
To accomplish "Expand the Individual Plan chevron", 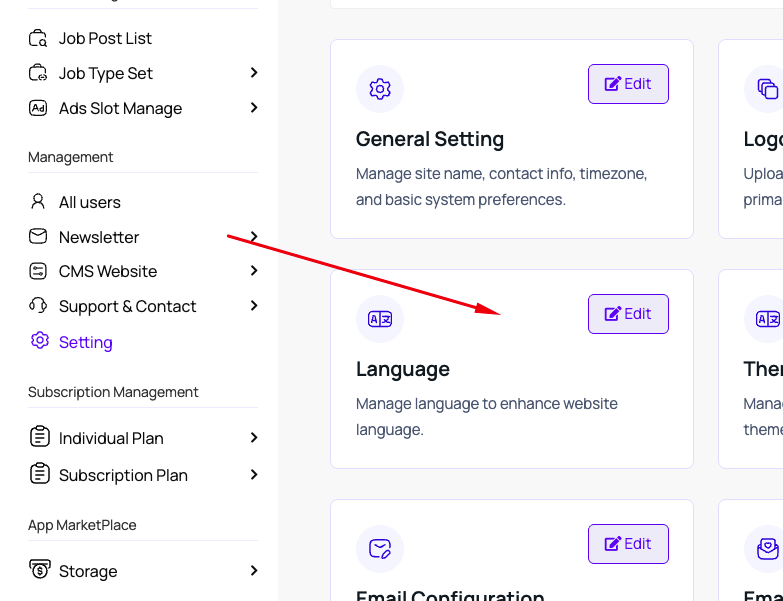I will coord(254,438).
